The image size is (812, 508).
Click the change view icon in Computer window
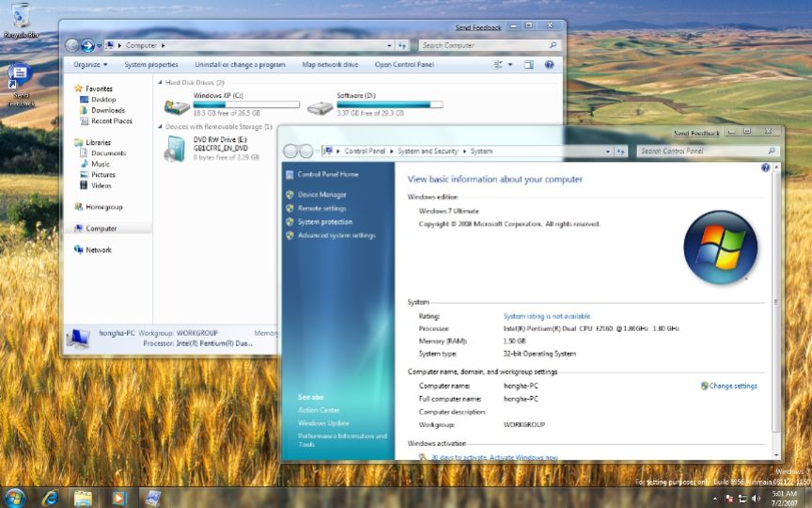click(x=498, y=65)
